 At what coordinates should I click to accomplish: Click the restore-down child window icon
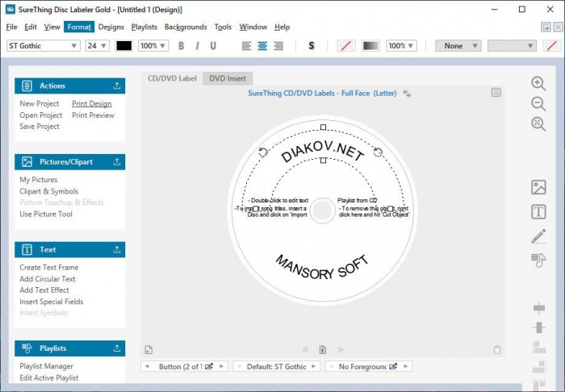click(546, 27)
